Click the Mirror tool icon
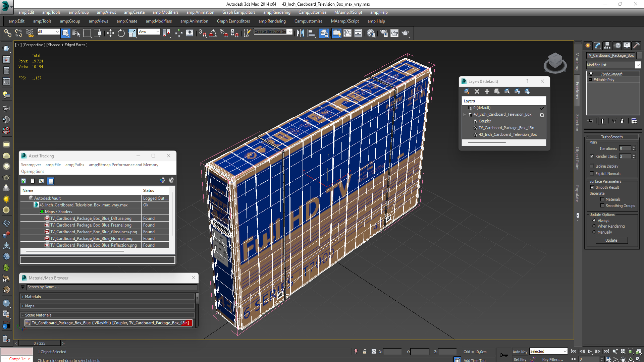Screen dimensions: 644x362 301,33
